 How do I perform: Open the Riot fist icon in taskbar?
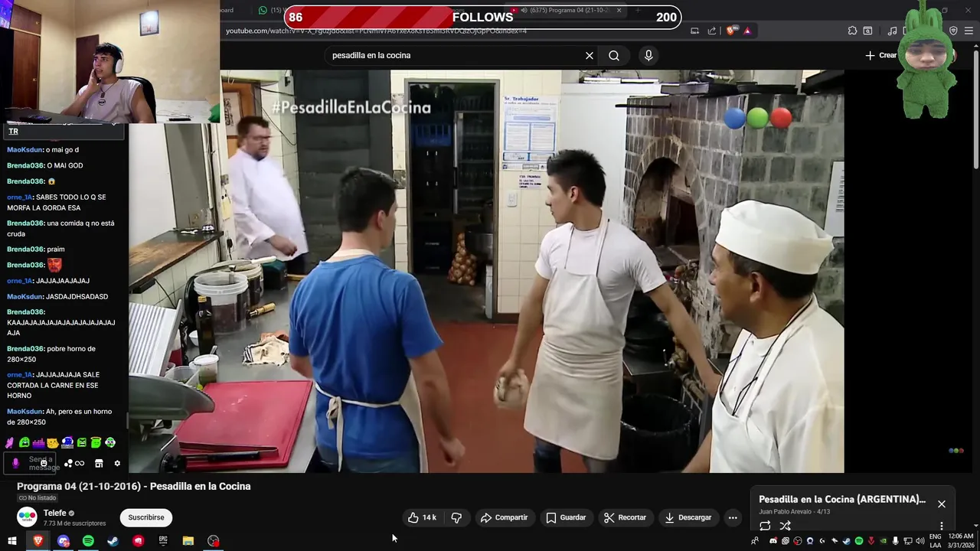click(138, 541)
